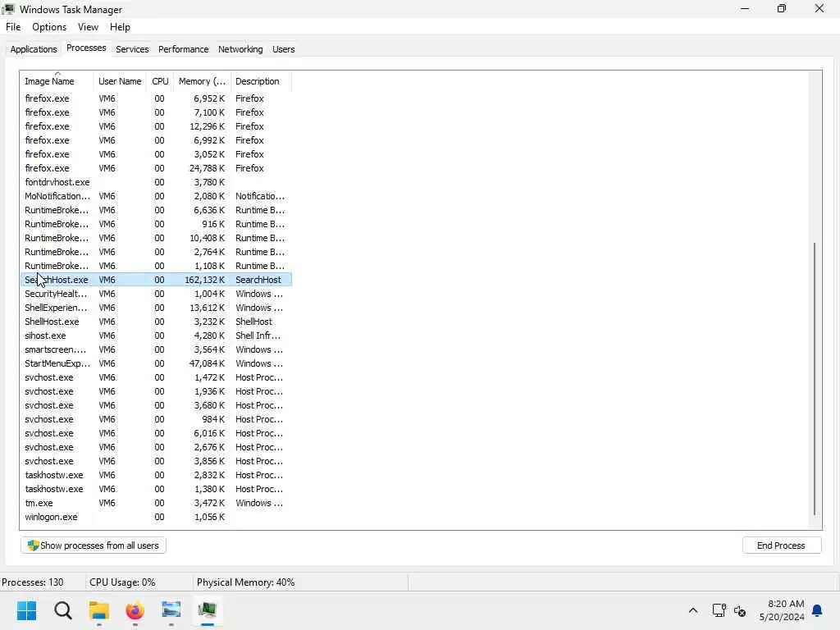This screenshot has width=840, height=630.
Task: Select the SecurityHealth process row
Action: [156, 294]
